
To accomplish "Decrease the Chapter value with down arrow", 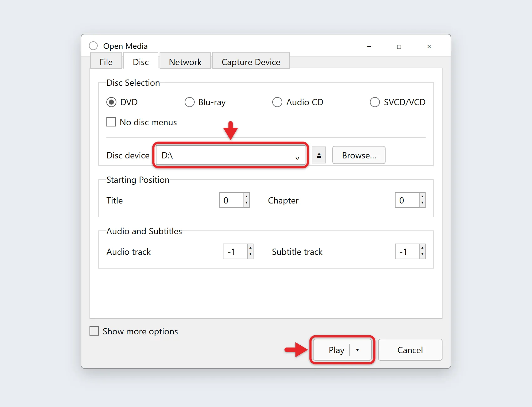I will coord(422,203).
